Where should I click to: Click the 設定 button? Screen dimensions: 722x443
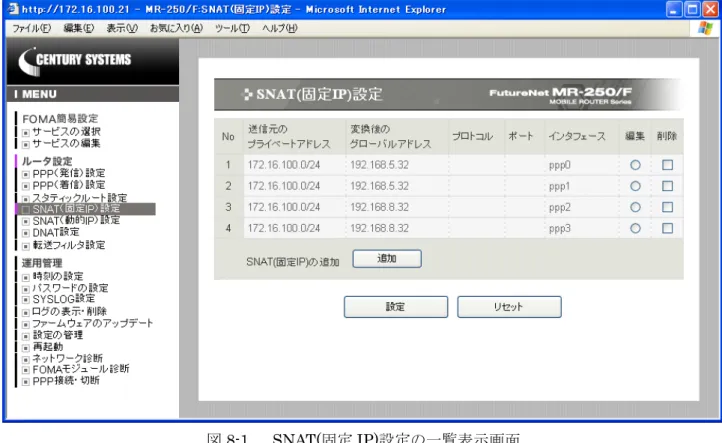pos(396,307)
